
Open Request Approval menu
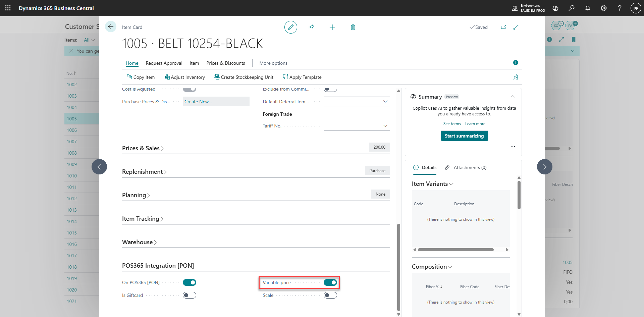click(x=164, y=63)
